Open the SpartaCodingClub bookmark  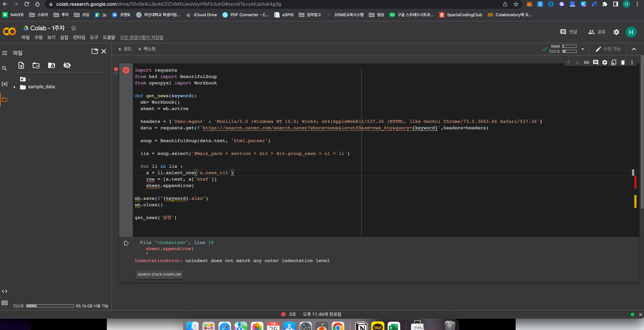pyautogui.click(x=461, y=15)
